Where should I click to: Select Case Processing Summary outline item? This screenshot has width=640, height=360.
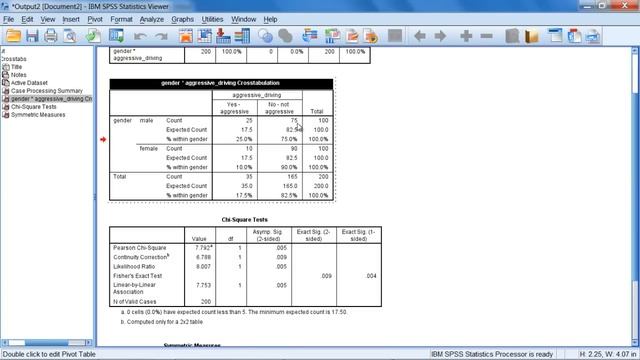tap(47, 91)
